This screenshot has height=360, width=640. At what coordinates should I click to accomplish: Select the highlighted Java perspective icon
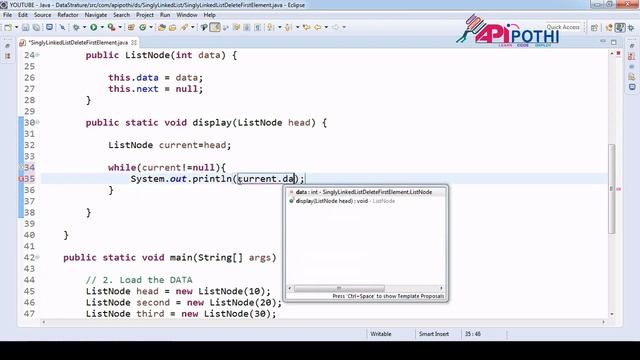click(x=620, y=27)
